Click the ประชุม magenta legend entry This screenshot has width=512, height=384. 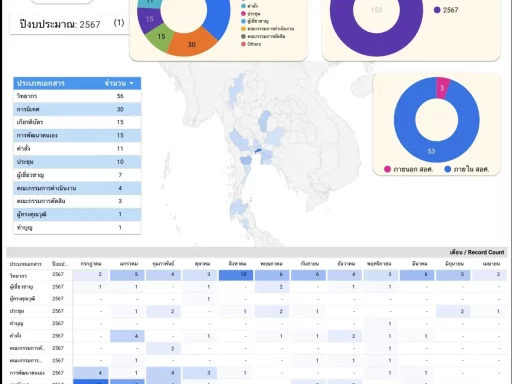pyautogui.click(x=251, y=13)
